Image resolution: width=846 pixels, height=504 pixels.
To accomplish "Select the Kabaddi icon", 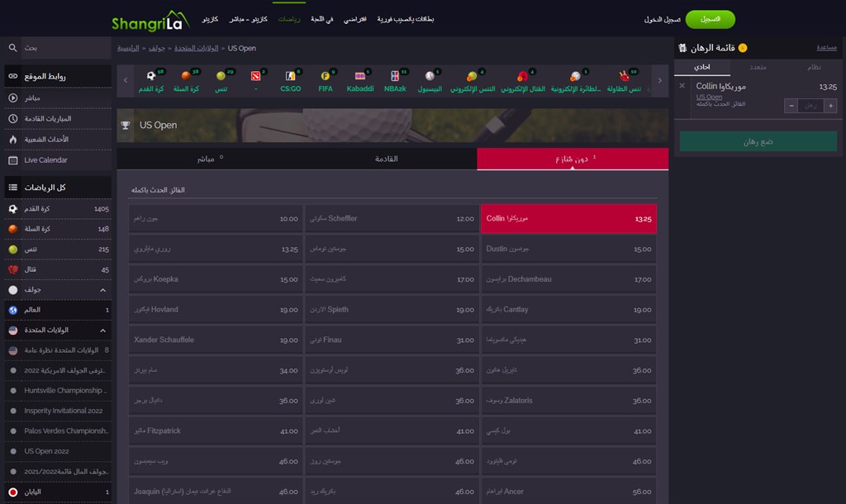I will (360, 75).
